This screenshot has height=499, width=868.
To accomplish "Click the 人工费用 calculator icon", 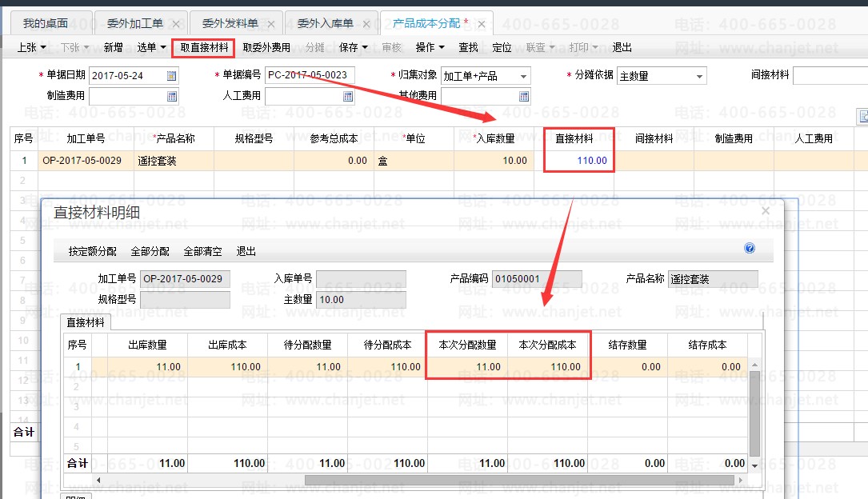I will pos(347,97).
